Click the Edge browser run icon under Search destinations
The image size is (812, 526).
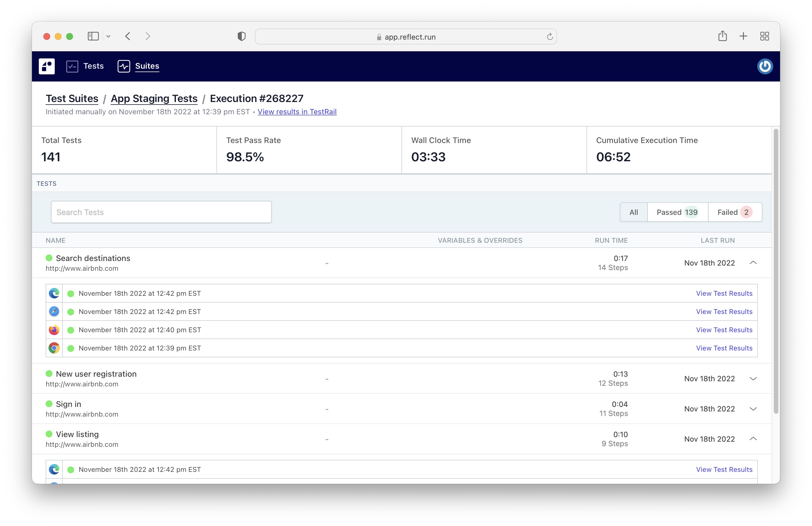(x=54, y=293)
